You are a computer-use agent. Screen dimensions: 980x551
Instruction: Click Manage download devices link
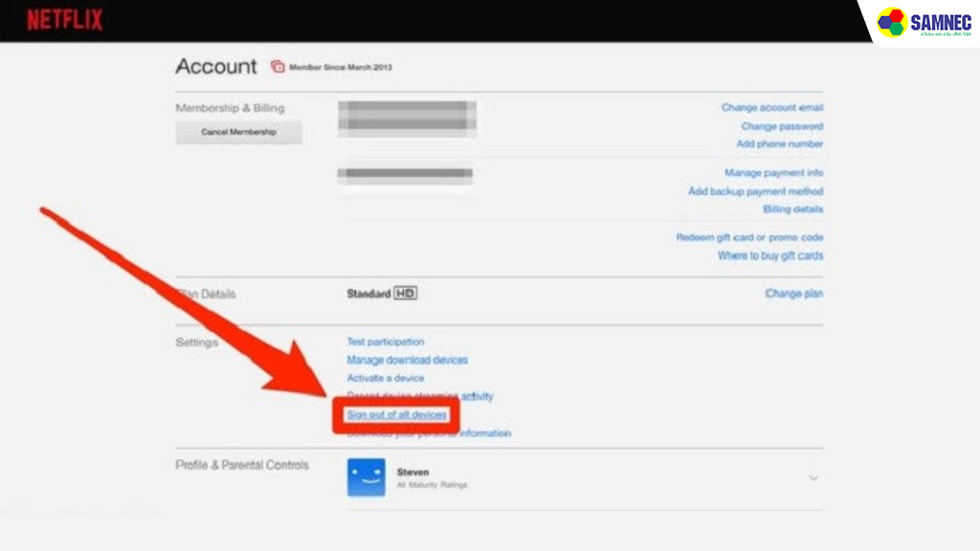[407, 360]
